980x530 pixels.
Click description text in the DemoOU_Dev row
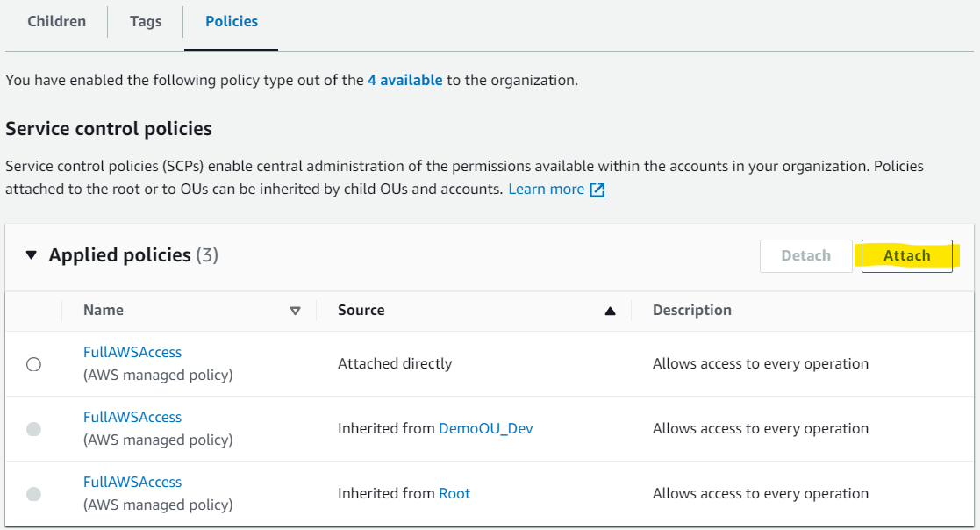click(761, 428)
